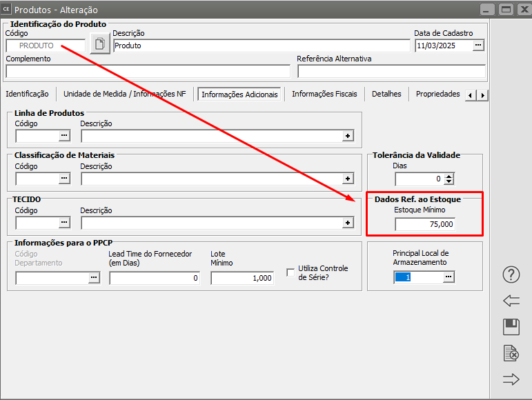This screenshot has height=400, width=532.
Task: Click the Lote Mínimo input field
Action: [242, 278]
